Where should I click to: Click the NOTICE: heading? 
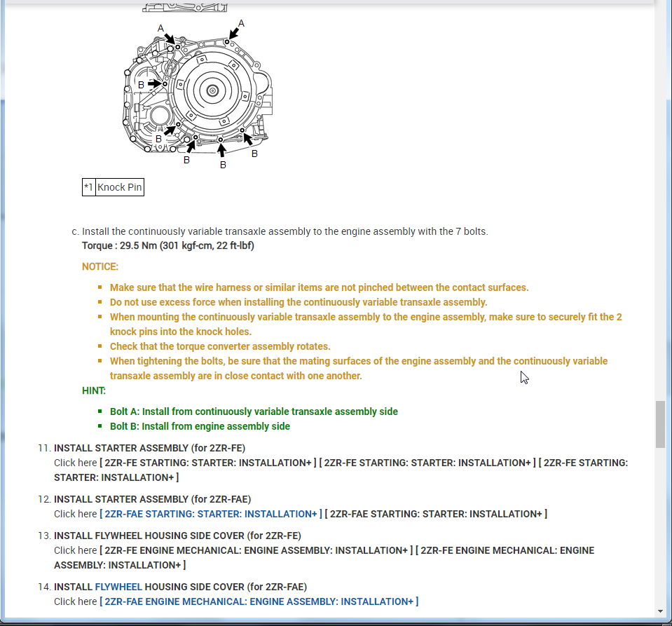coord(100,266)
